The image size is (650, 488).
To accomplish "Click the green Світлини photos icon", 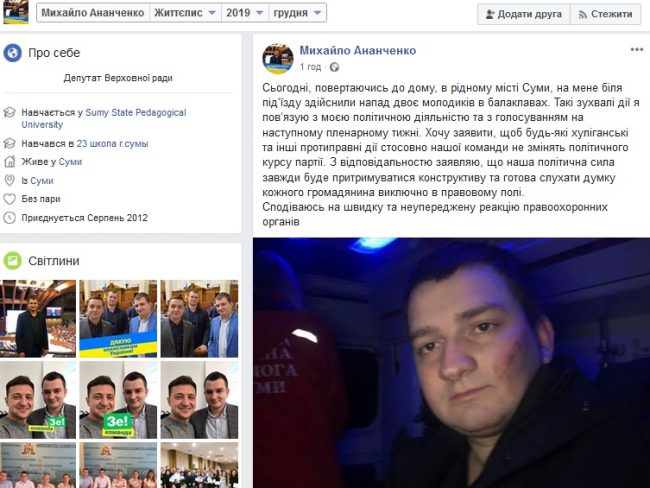I will (x=12, y=261).
